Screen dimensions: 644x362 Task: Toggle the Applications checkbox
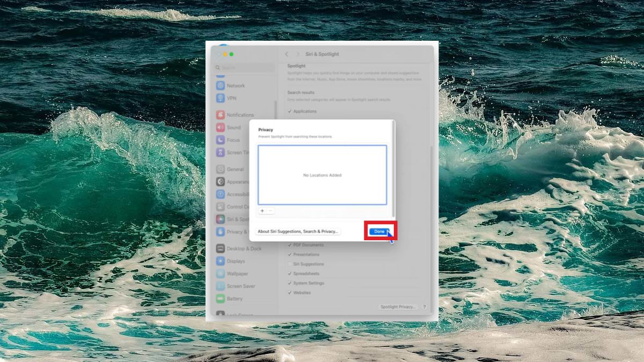[290, 111]
